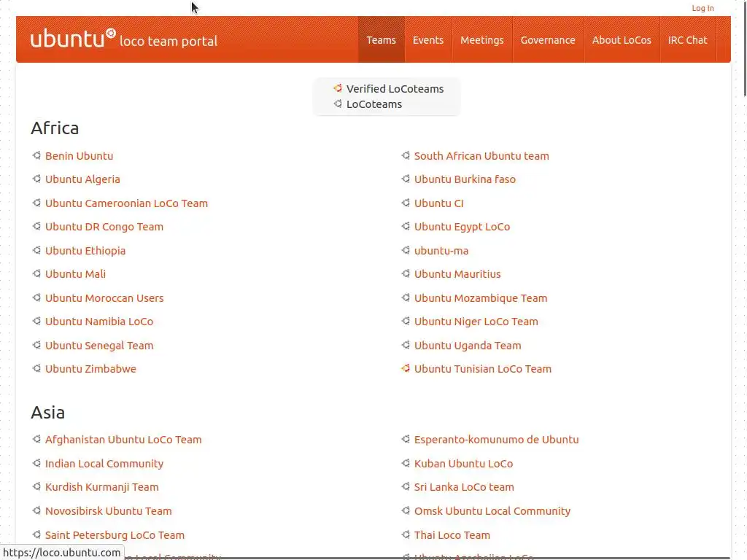Click the icon beside Ubuntu Ethiopia
Screen dimensions: 747x560
click(x=36, y=250)
